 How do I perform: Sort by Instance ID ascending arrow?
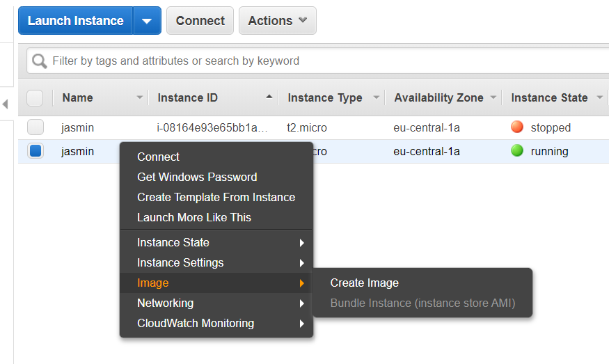[269, 97]
